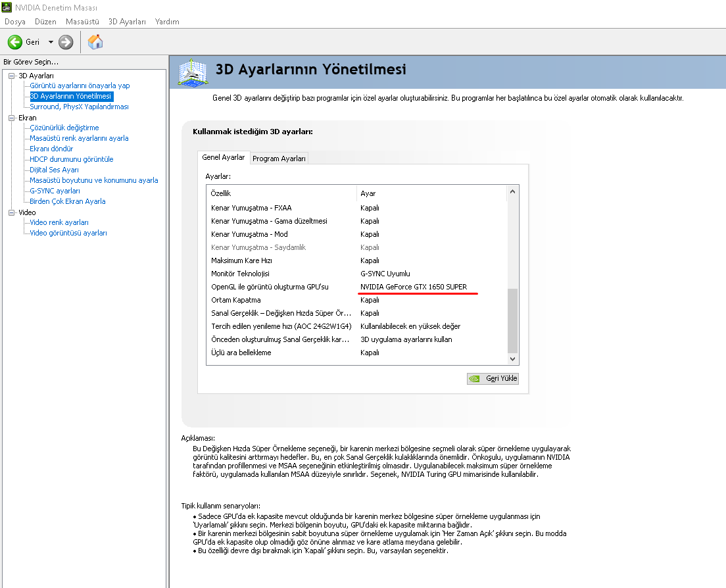Open Ekranı döndür page
Image resolution: width=726 pixels, height=588 pixels.
51,149
